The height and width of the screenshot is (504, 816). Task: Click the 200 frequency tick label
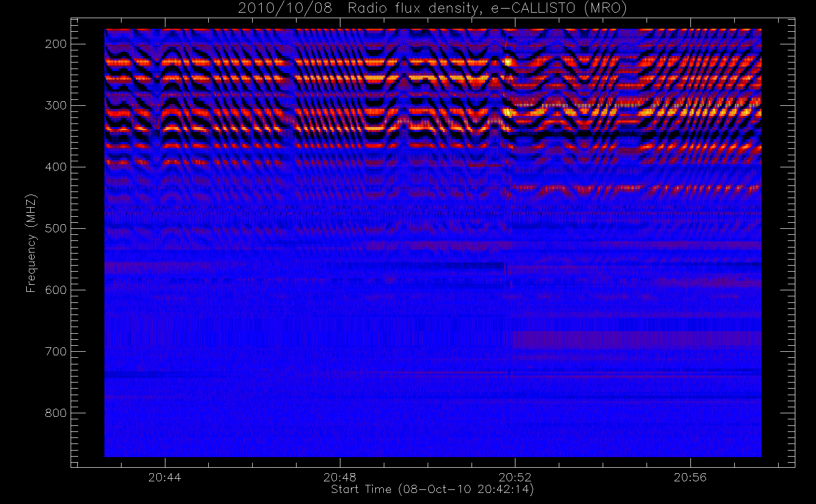56,44
